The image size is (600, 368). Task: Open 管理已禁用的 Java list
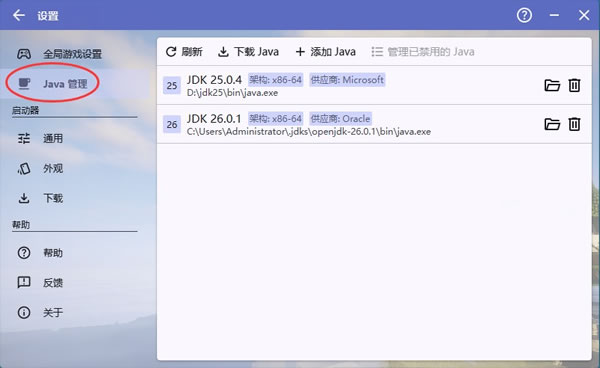[423, 52]
